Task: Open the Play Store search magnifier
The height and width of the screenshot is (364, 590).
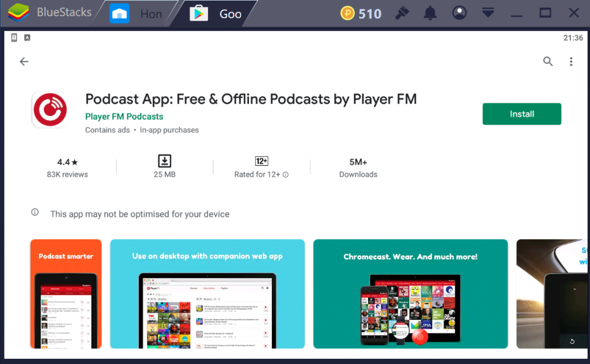Action: point(548,62)
